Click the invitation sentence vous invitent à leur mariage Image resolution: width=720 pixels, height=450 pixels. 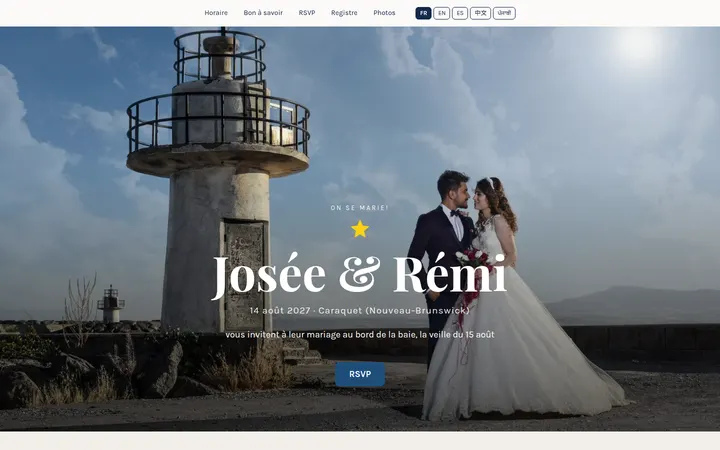[x=360, y=335]
